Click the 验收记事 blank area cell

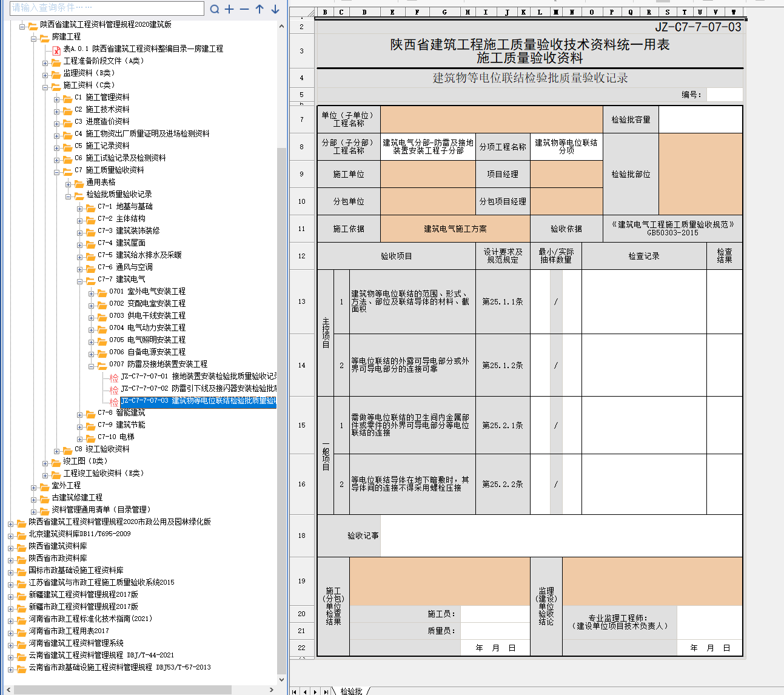coord(561,536)
